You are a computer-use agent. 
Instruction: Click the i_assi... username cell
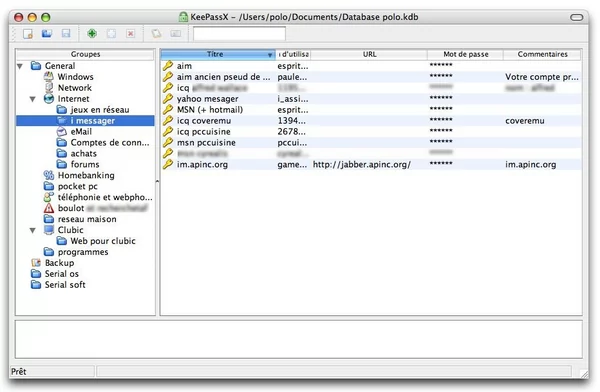293,99
